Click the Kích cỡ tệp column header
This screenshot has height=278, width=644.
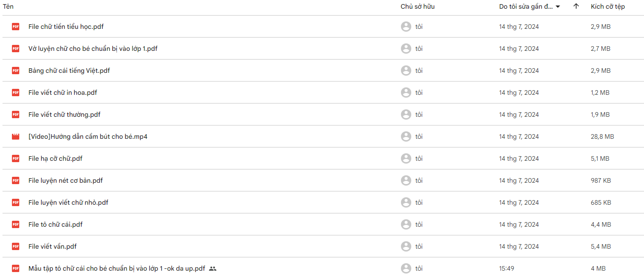point(608,6)
